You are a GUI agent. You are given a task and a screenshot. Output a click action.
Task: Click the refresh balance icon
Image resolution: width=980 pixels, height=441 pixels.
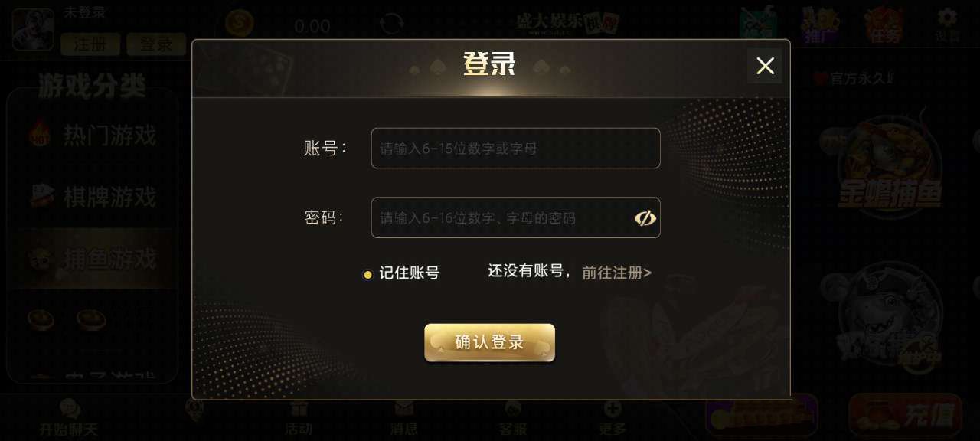(392, 23)
